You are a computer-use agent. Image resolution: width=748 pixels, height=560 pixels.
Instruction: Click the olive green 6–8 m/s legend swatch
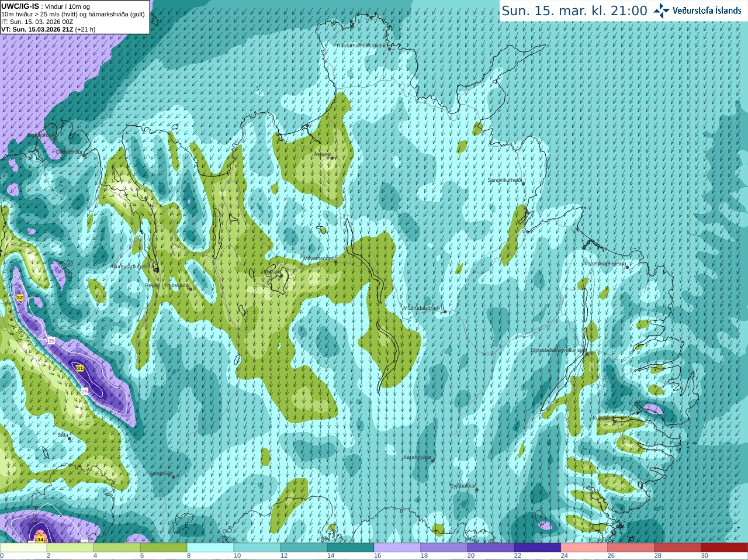(x=164, y=548)
